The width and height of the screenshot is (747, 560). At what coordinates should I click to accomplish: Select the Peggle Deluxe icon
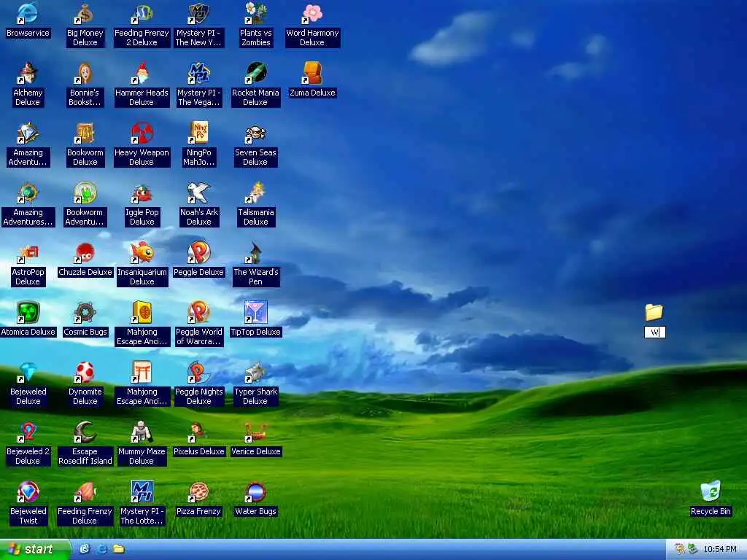click(x=198, y=253)
